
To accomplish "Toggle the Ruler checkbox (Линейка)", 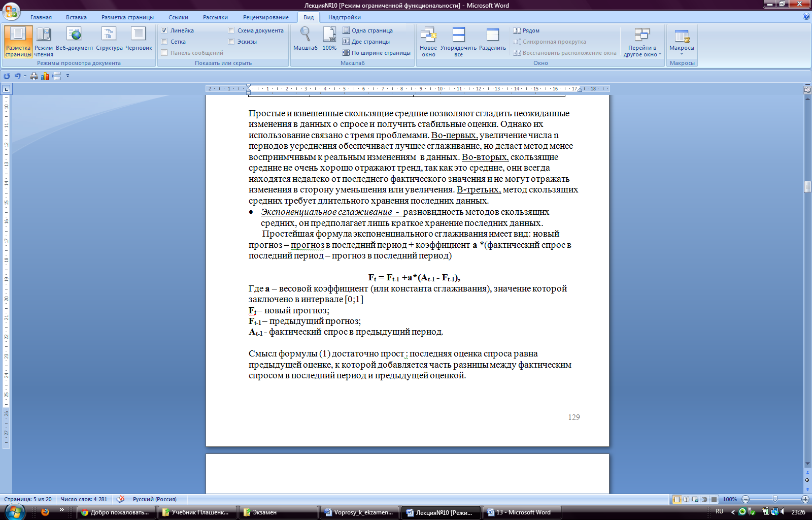I will point(164,30).
